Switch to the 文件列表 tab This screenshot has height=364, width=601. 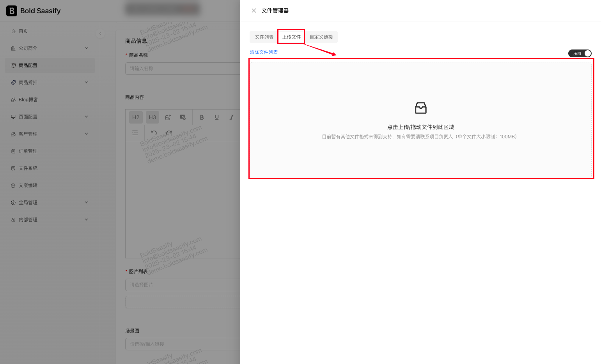(264, 37)
